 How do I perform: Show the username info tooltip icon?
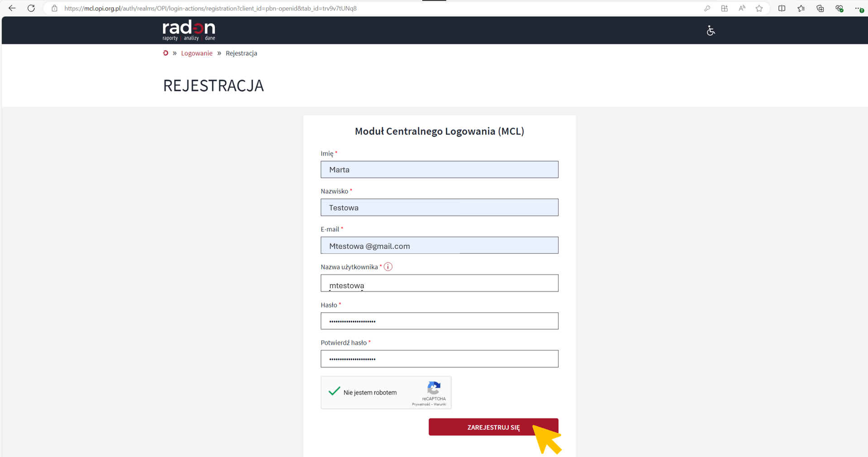coord(388,267)
